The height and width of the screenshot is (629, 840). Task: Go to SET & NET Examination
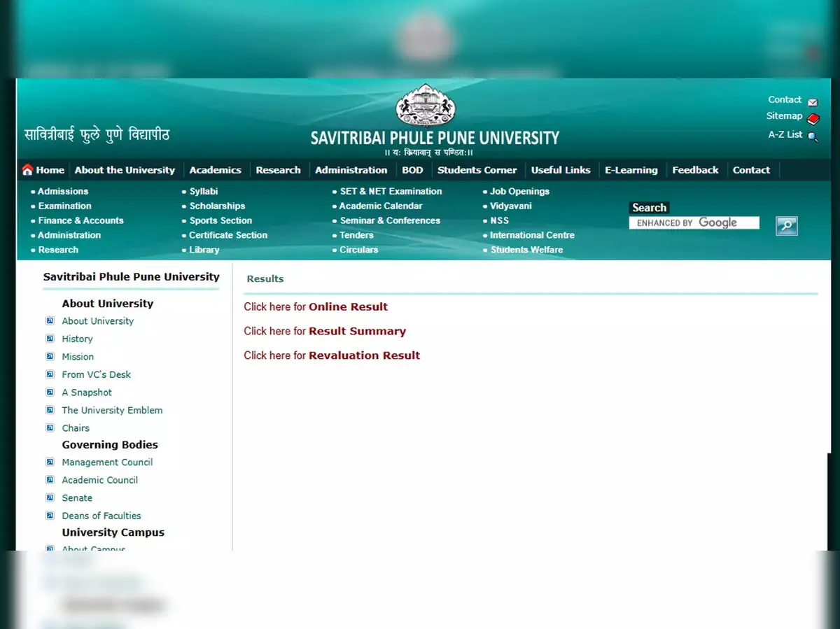[x=391, y=191]
